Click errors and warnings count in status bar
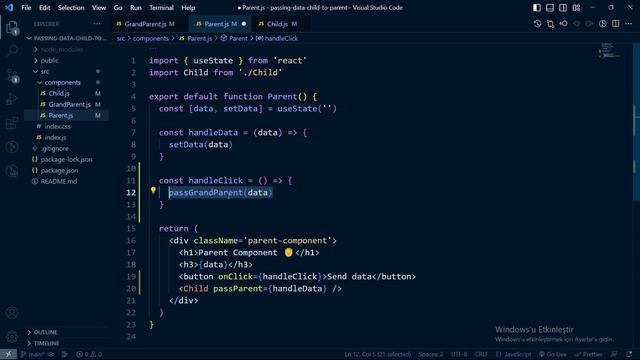The height and width of the screenshot is (360, 640). pos(89,354)
